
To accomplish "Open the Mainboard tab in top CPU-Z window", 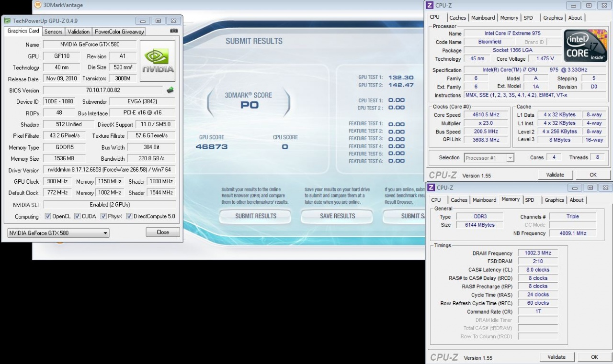I will click(483, 18).
